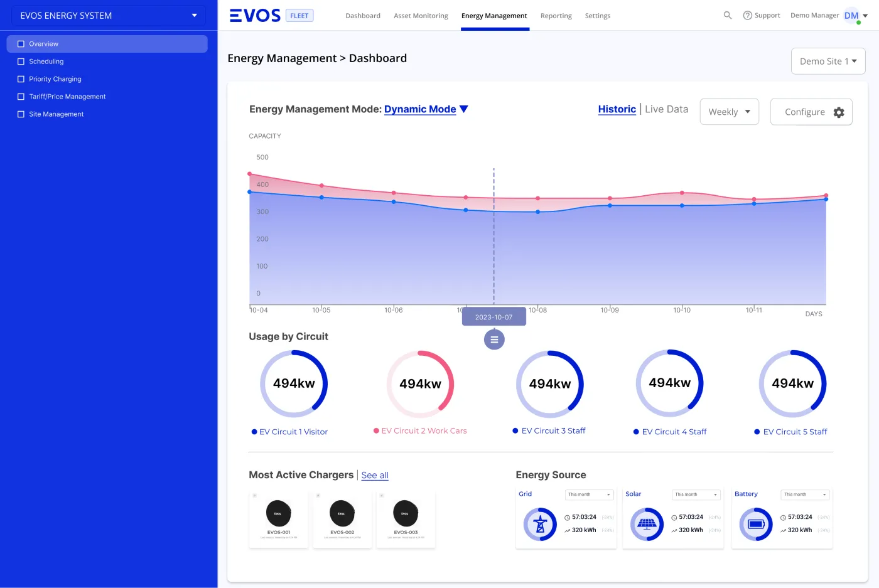The height and width of the screenshot is (588, 879).
Task: Open the Weekly interval dropdown
Action: tap(729, 111)
